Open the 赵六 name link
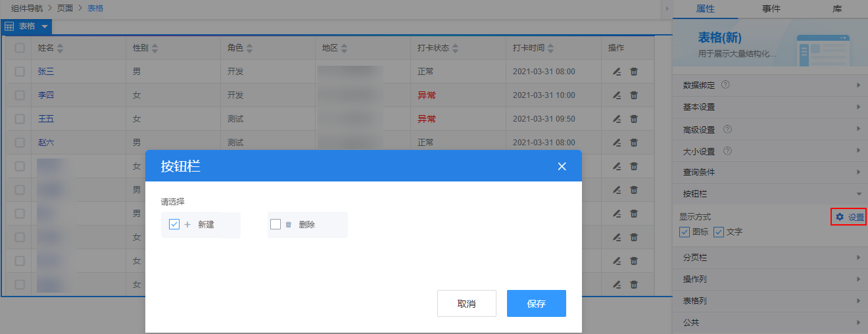 click(x=46, y=143)
